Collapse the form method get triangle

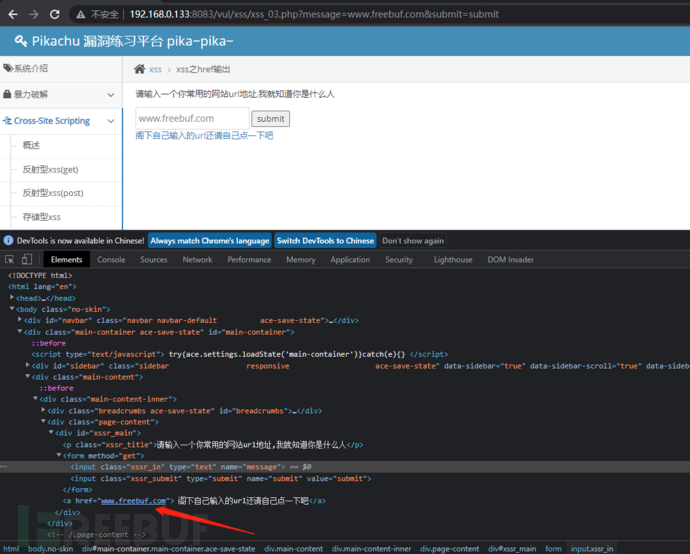click(x=59, y=455)
